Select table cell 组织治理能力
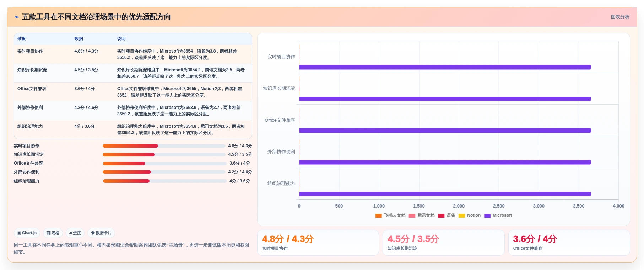The height and width of the screenshot is (270, 644). click(x=30, y=126)
